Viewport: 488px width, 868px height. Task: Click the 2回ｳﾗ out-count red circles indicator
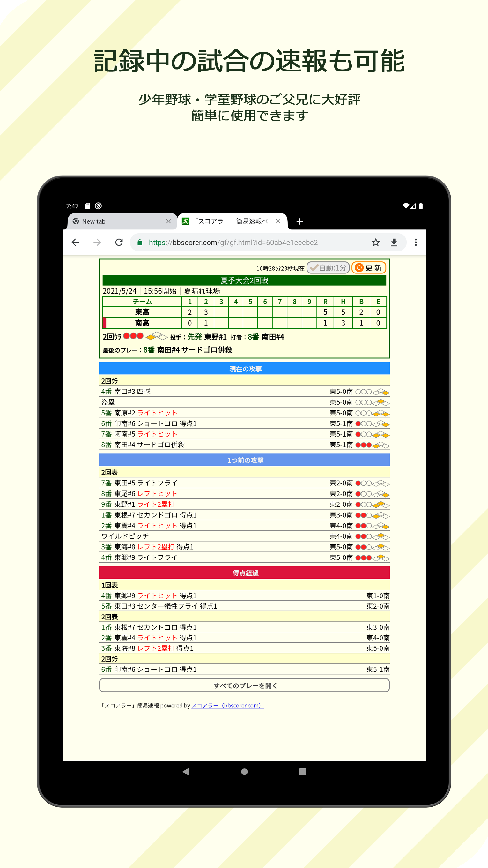(133, 336)
